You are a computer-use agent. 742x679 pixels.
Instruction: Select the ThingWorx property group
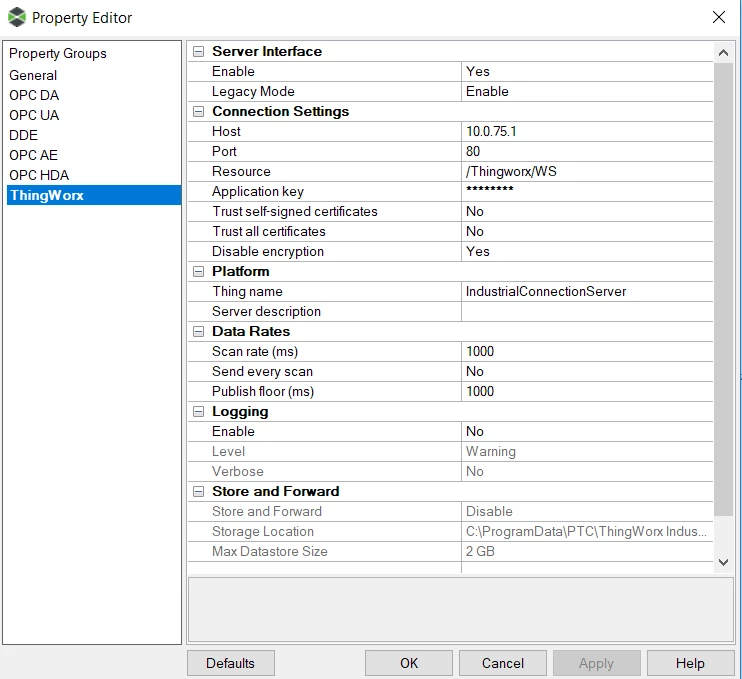[94, 195]
